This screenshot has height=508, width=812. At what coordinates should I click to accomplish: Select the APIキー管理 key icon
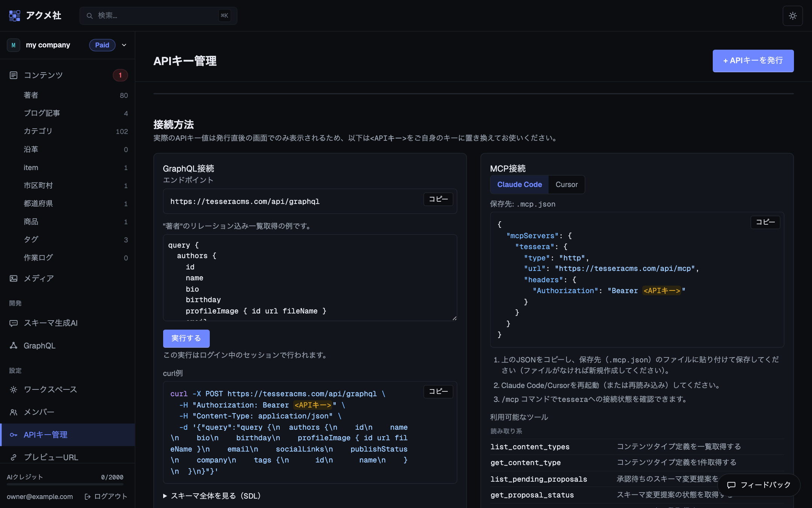click(14, 435)
